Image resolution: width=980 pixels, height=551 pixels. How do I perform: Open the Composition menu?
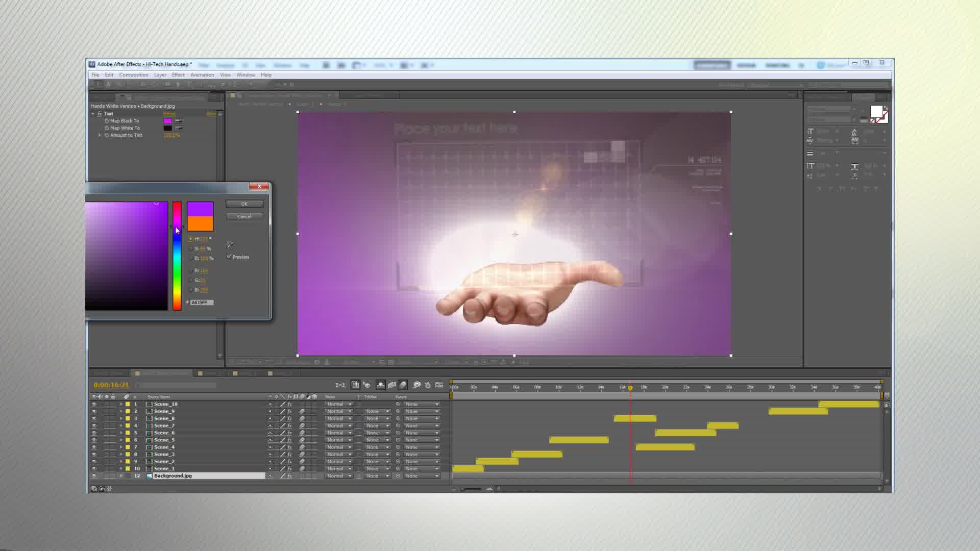click(x=134, y=74)
